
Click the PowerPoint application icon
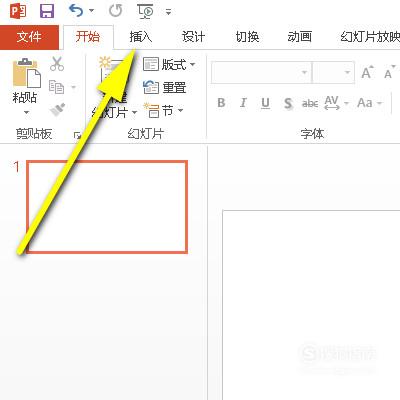(x=18, y=11)
